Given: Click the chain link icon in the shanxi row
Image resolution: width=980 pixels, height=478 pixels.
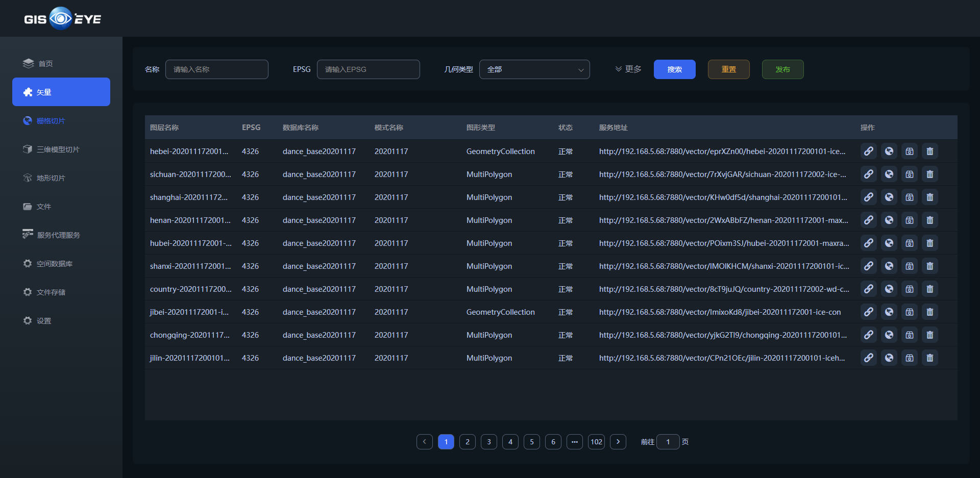Looking at the screenshot, I should tap(868, 266).
